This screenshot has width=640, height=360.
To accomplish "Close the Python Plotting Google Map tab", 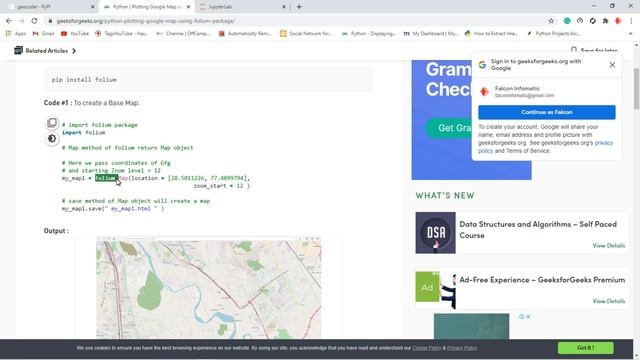I will pos(188,7).
